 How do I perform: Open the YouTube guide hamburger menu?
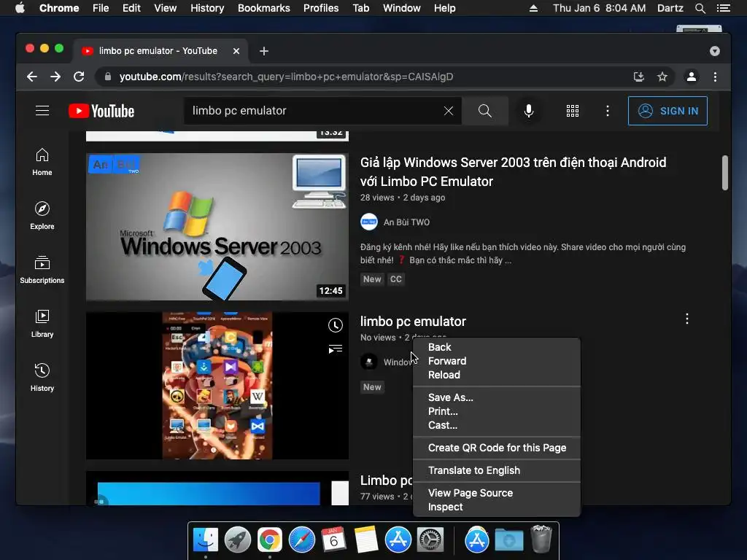click(x=42, y=111)
